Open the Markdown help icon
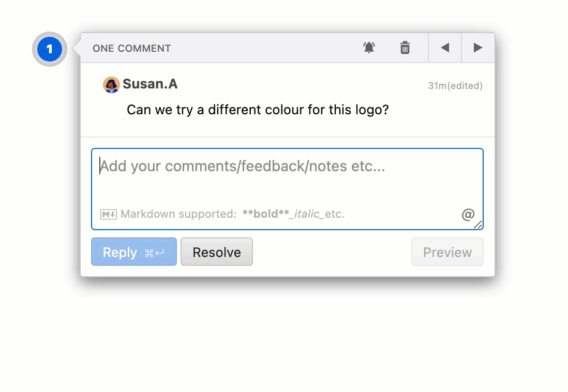568x392 pixels. point(108,214)
